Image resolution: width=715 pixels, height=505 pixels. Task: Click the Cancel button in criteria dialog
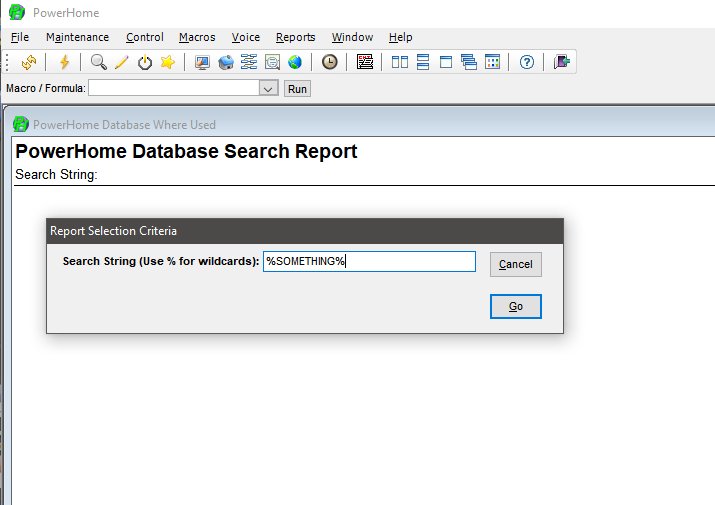[516, 265]
